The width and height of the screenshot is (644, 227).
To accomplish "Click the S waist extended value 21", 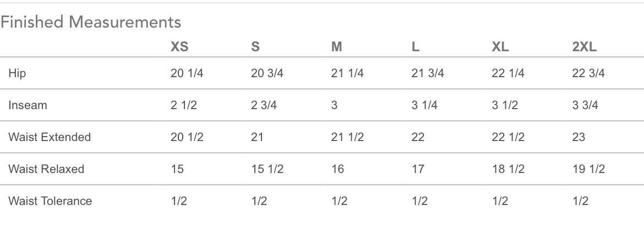I will (258, 137).
